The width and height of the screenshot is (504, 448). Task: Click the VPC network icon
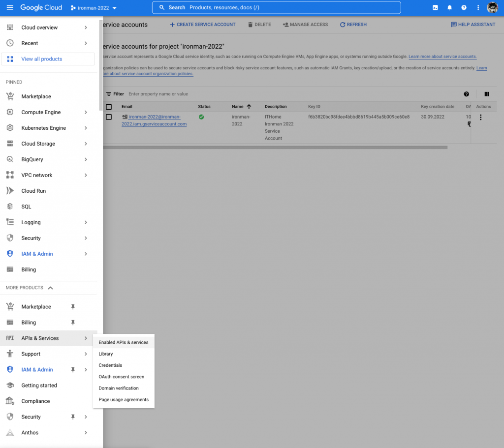coord(10,175)
